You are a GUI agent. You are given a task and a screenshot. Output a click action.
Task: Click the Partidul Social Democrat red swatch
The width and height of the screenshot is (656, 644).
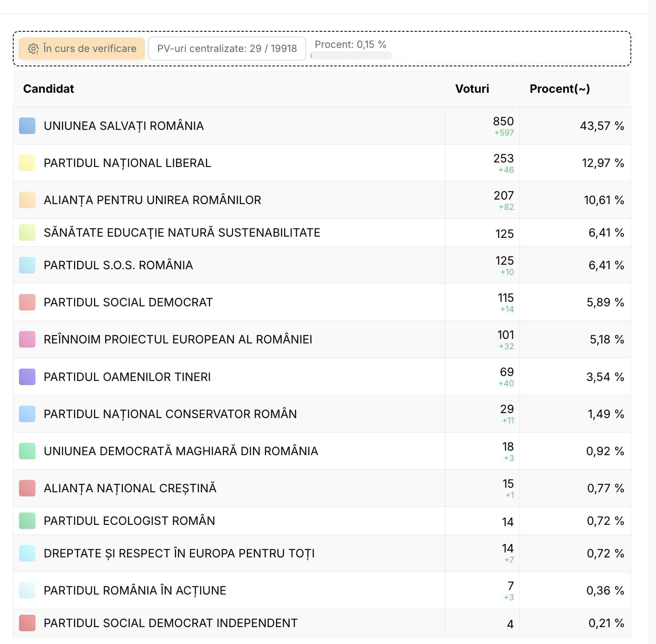pyautogui.click(x=27, y=302)
